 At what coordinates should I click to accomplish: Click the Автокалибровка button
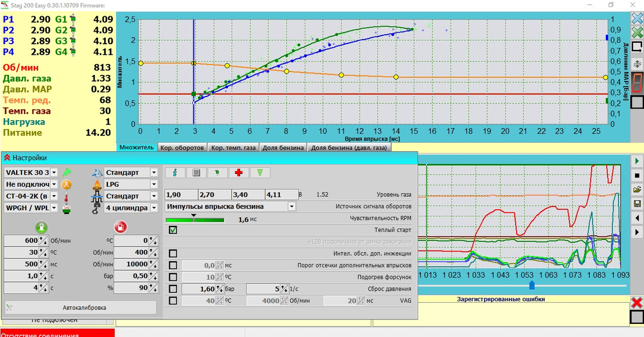[85, 307]
